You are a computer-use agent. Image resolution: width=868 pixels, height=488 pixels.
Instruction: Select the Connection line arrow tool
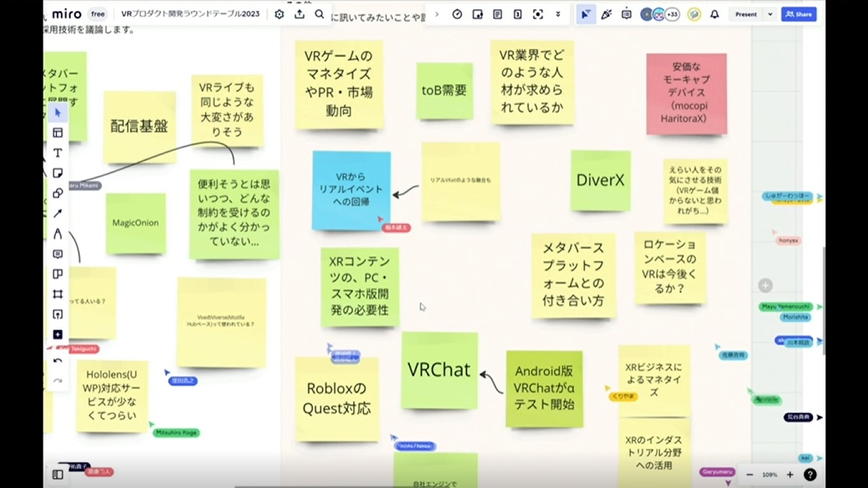(58, 214)
